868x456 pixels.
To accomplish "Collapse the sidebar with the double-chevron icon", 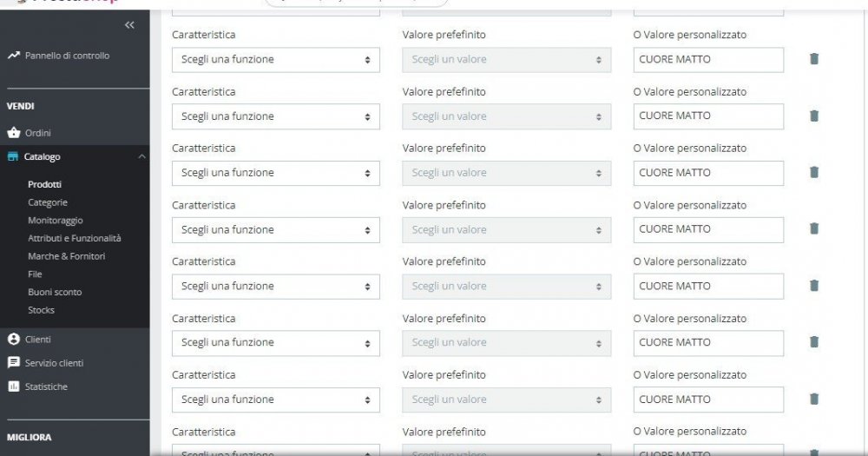I will point(129,25).
